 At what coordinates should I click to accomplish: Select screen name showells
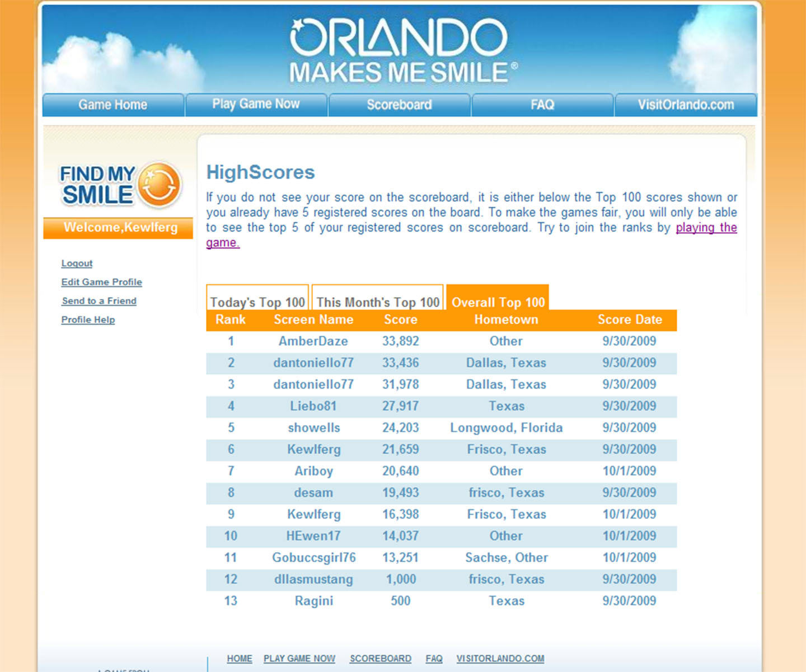point(314,428)
